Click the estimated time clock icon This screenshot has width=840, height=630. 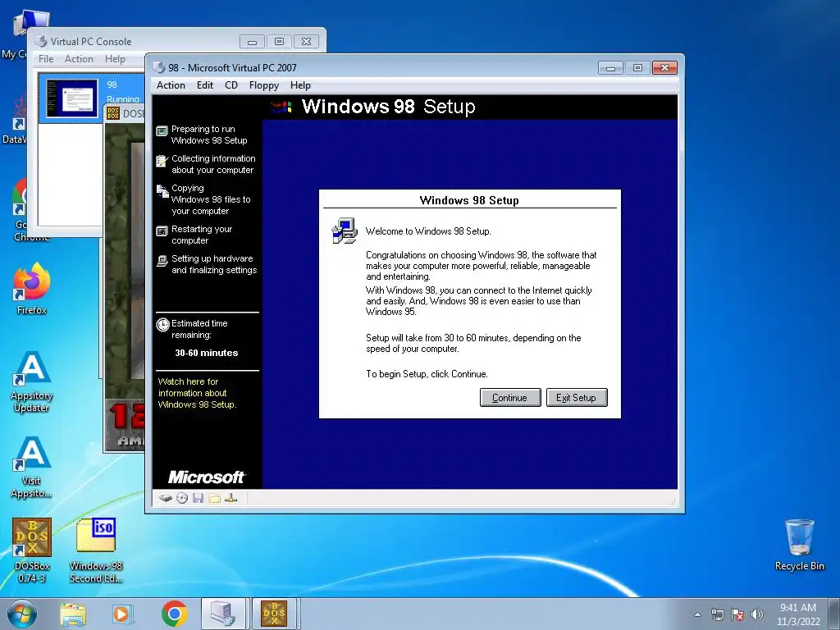coord(163,325)
